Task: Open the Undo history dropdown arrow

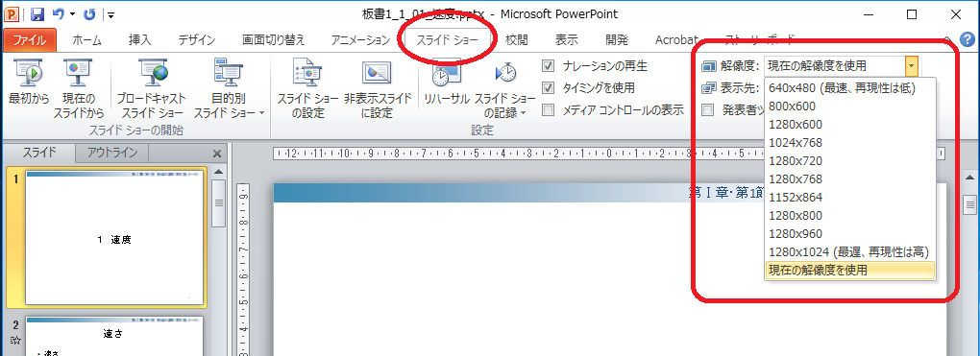Action: point(73,13)
